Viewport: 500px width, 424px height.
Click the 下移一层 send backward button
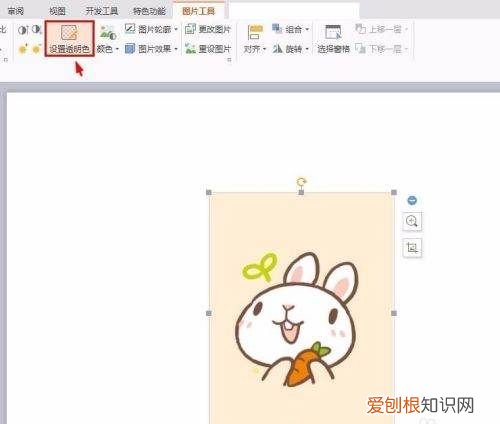coord(378,49)
